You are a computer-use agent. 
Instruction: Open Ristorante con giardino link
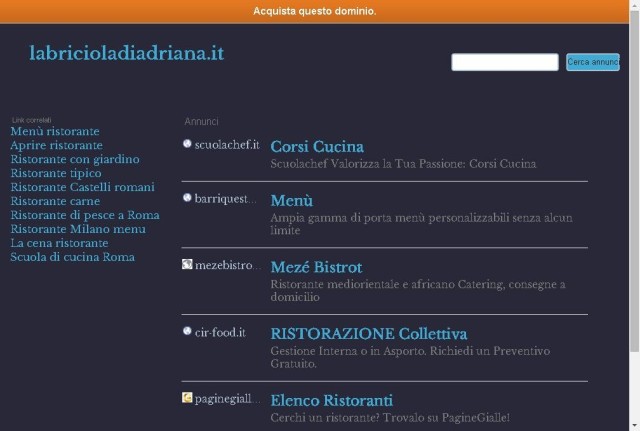click(75, 159)
